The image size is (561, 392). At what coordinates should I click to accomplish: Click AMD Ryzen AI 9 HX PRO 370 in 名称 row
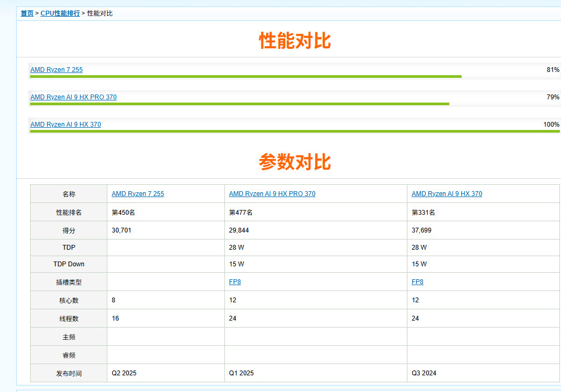272,194
